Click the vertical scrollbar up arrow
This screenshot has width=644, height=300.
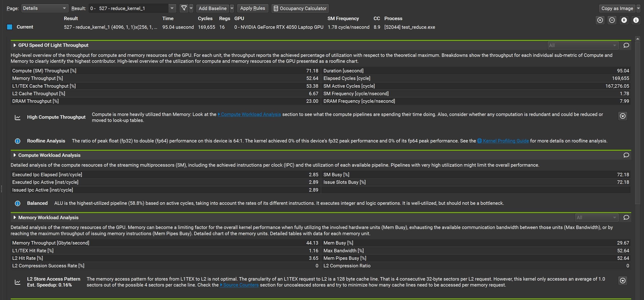[638, 39]
